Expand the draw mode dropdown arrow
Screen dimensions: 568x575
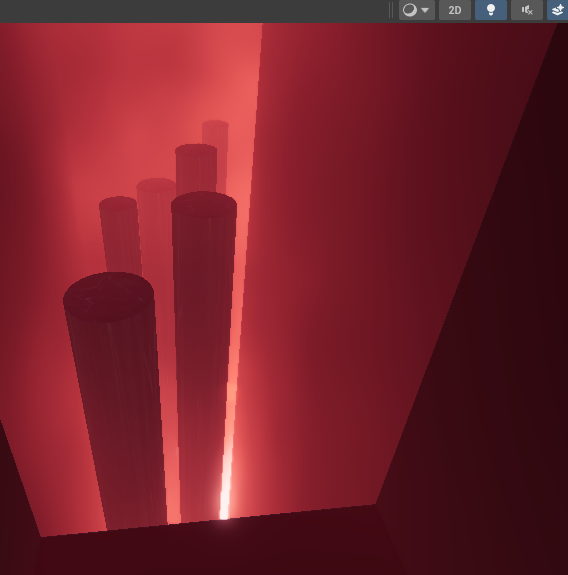[425, 10]
